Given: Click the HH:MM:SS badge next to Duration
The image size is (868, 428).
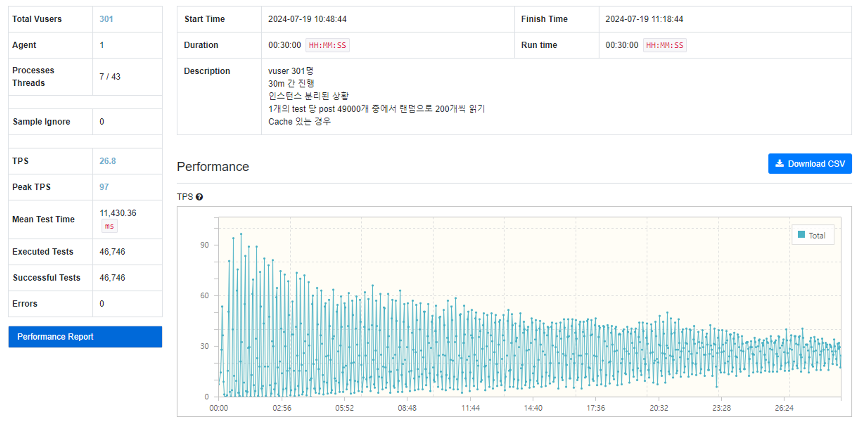Looking at the screenshot, I should point(327,45).
